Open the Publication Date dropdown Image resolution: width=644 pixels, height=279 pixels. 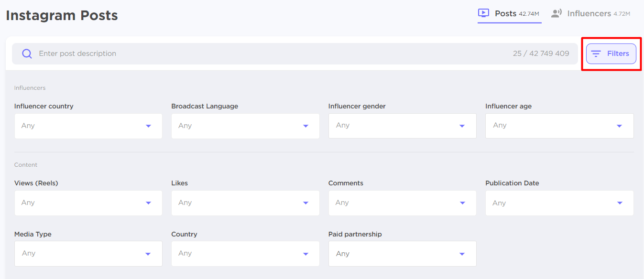coord(559,203)
